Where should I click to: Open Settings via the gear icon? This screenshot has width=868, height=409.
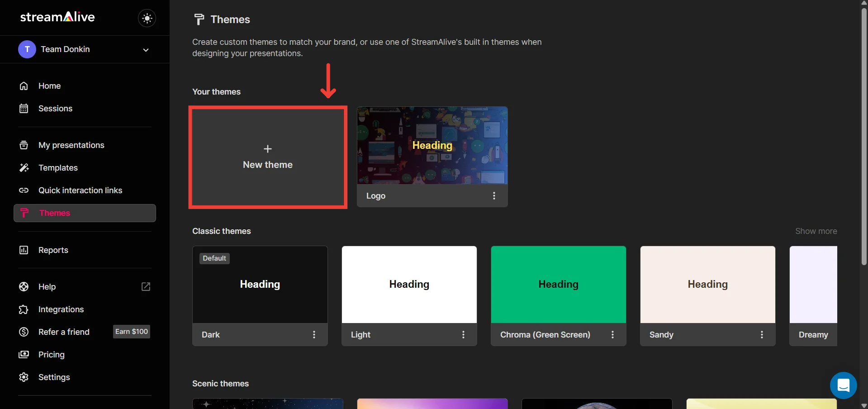point(24,377)
